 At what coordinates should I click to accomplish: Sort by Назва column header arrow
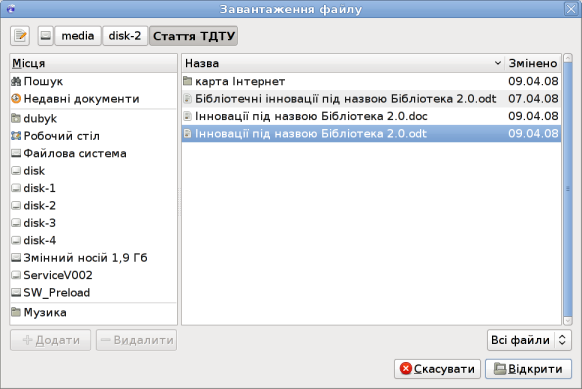click(498, 63)
